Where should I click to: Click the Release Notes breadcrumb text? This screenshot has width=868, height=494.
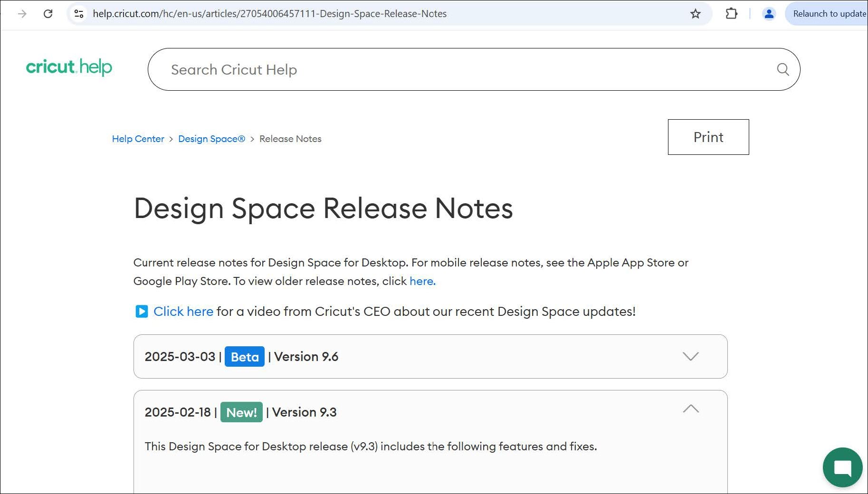coord(290,139)
